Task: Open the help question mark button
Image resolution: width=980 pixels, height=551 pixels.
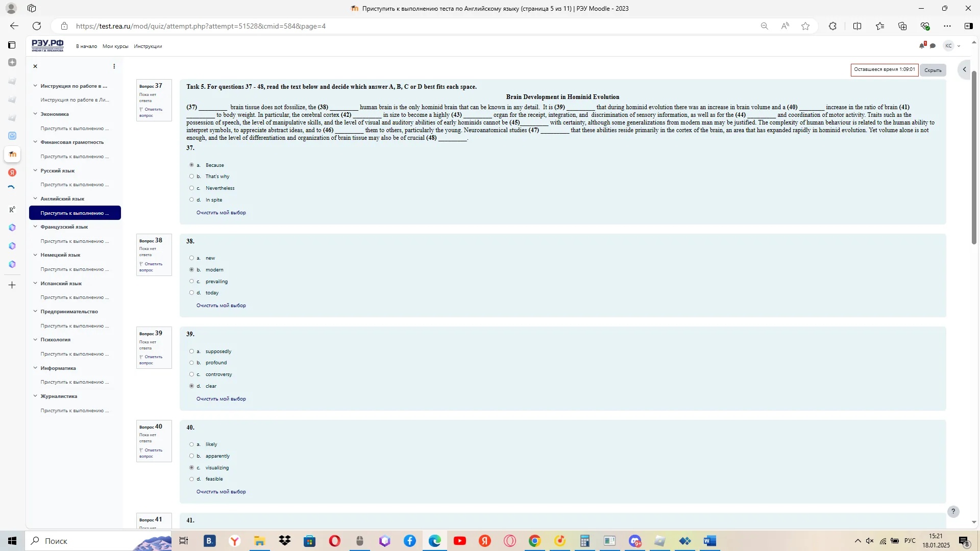Action: click(x=953, y=511)
